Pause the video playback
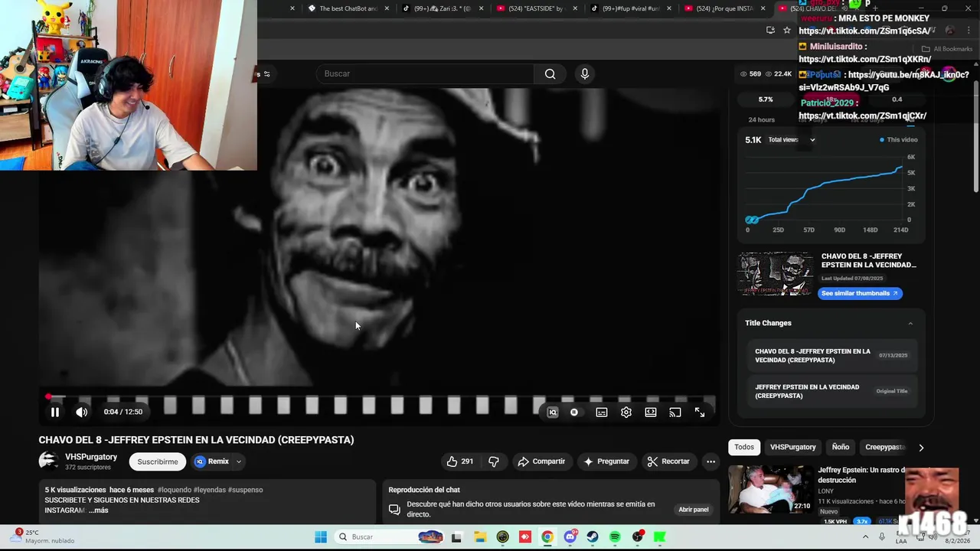 (55, 412)
